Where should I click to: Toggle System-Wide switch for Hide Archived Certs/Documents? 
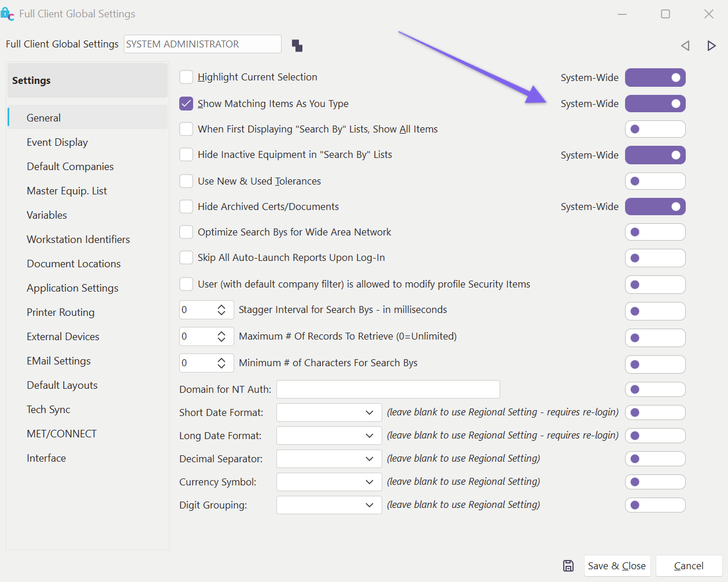coord(655,207)
